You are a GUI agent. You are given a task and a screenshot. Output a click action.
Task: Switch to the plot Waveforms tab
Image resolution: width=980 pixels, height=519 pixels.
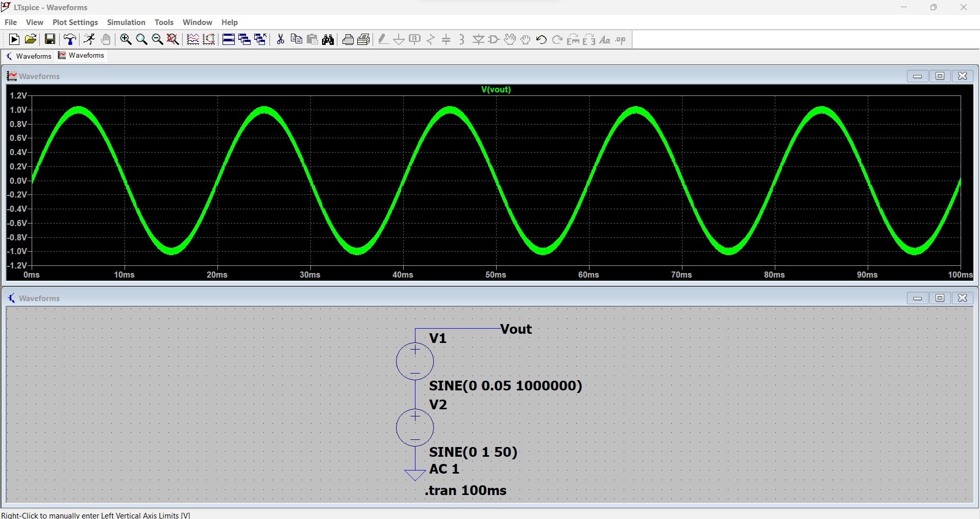[81, 55]
